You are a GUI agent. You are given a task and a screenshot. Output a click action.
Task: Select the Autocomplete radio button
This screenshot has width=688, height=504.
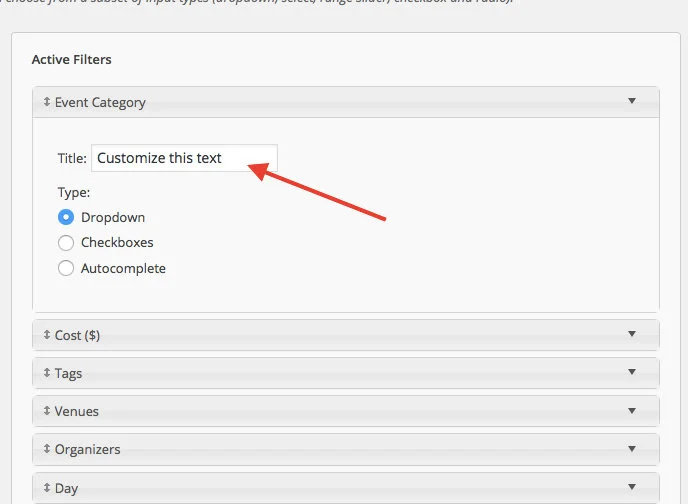(66, 268)
